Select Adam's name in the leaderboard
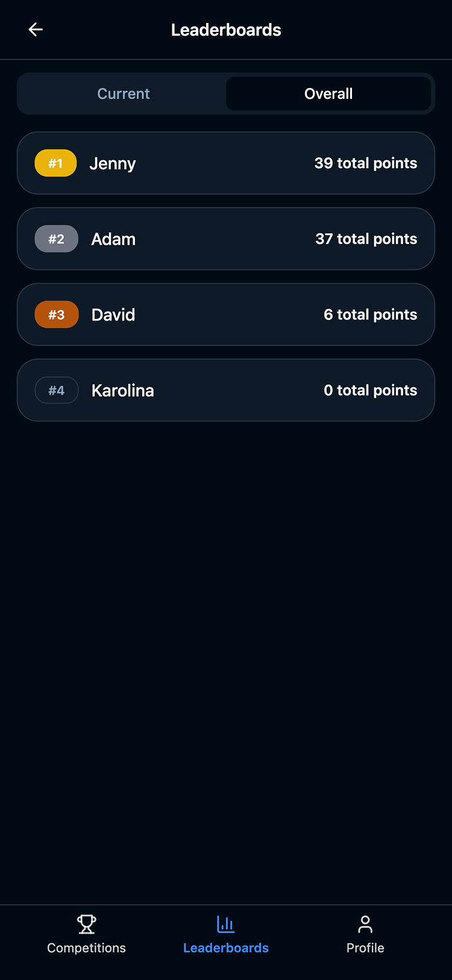This screenshot has width=452, height=980. tap(113, 239)
